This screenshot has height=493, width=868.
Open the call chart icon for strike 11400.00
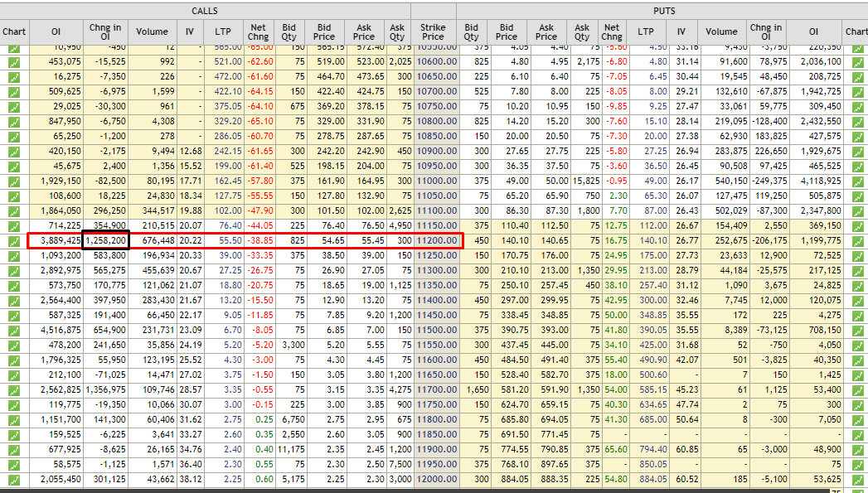coord(14,301)
